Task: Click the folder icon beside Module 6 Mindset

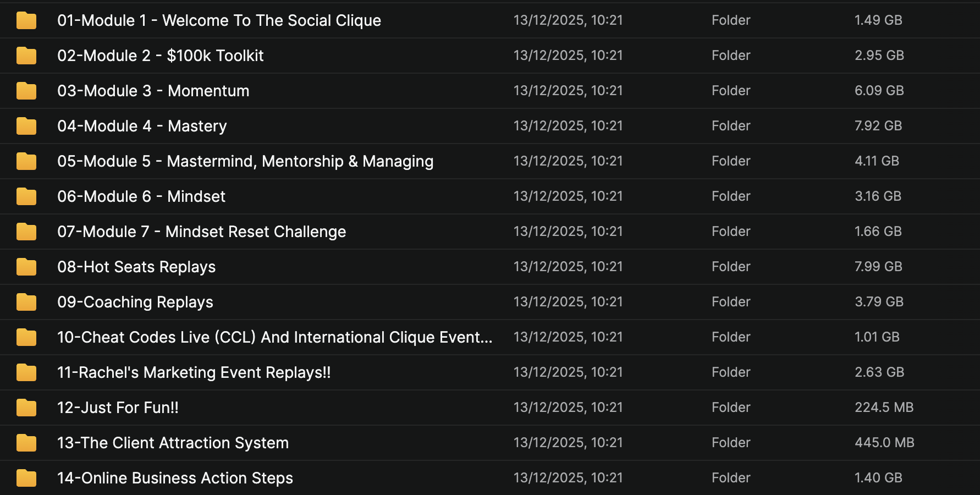Action: click(x=26, y=196)
